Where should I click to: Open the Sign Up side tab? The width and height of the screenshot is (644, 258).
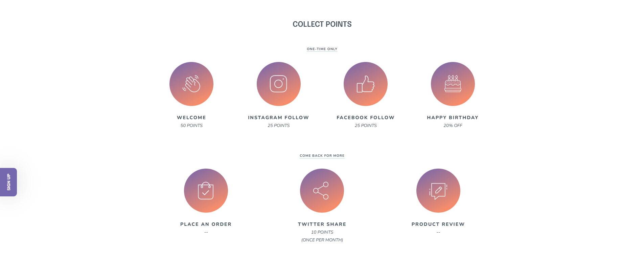click(8, 182)
